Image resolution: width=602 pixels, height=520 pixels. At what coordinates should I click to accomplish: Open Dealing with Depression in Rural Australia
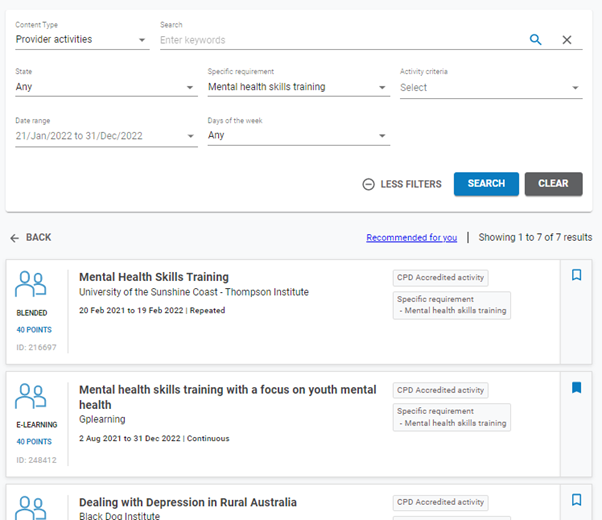(188, 502)
